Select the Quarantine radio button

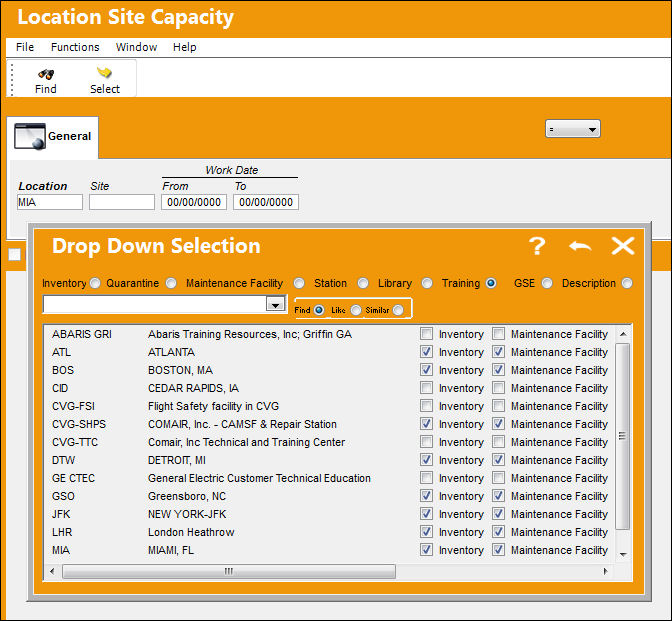point(171,283)
